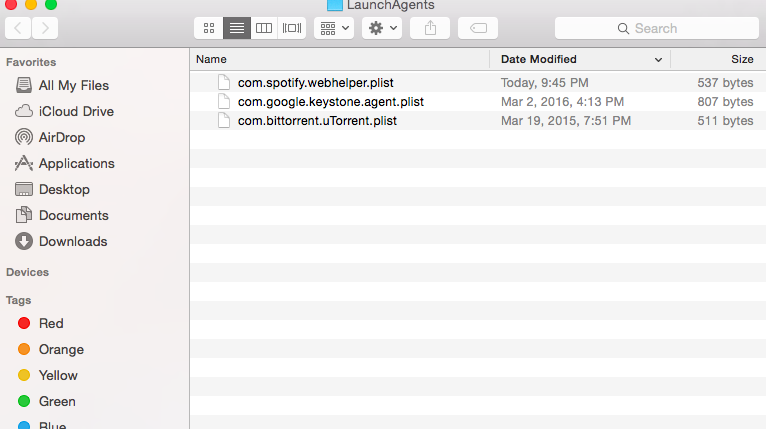Click the uTorrent plist file icon

[224, 121]
